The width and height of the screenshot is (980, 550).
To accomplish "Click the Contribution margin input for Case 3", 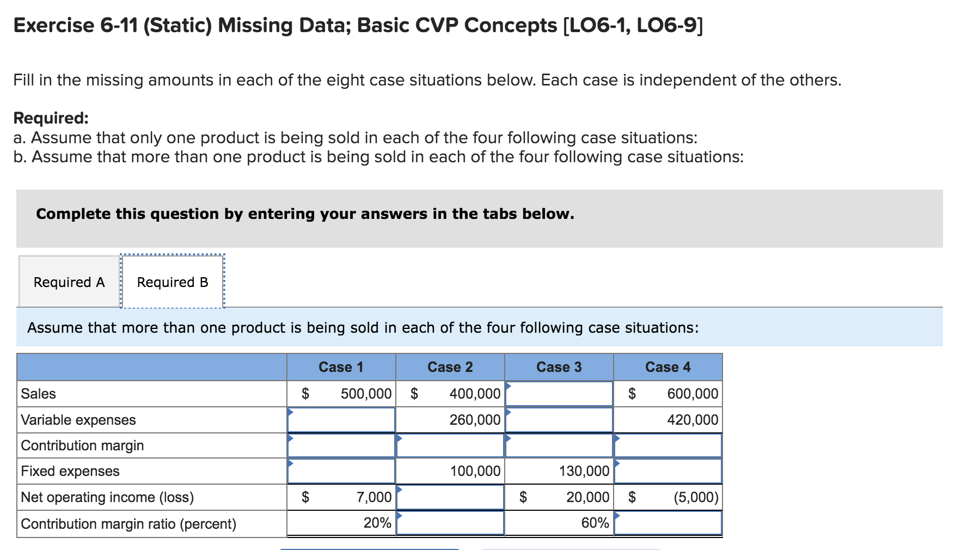I will click(x=558, y=445).
